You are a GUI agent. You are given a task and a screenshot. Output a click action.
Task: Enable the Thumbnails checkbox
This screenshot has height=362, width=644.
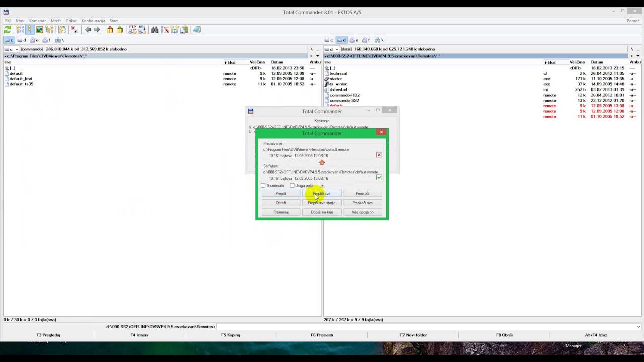263,186
